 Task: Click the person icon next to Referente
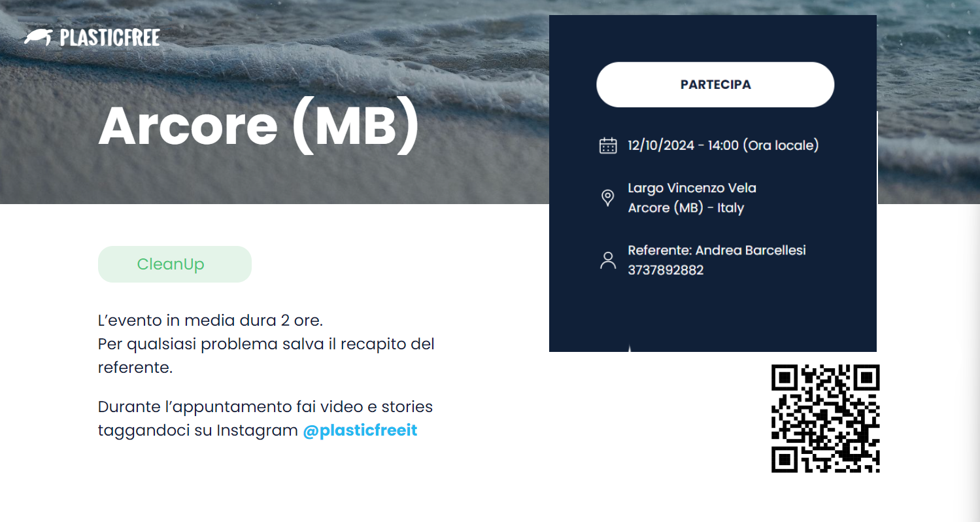(608, 260)
